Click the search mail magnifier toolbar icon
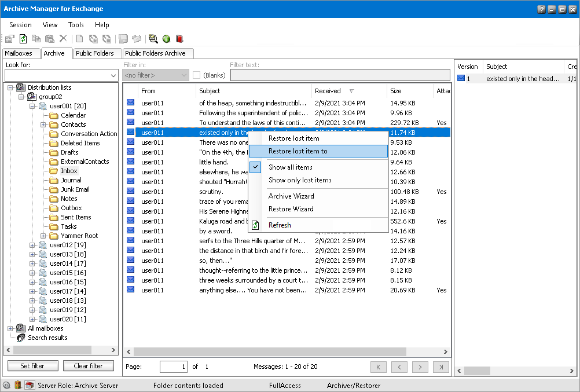Screen dimensions: 580x392 point(153,39)
